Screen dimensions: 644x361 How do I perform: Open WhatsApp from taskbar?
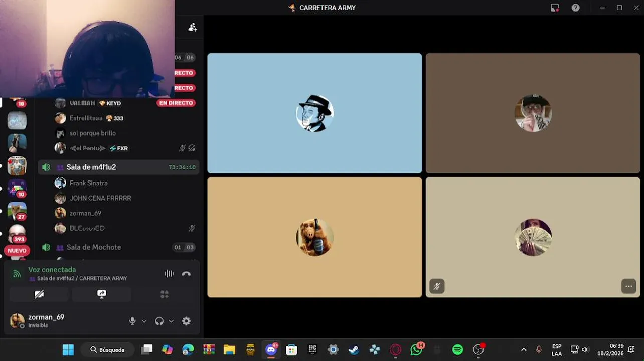pos(416,349)
